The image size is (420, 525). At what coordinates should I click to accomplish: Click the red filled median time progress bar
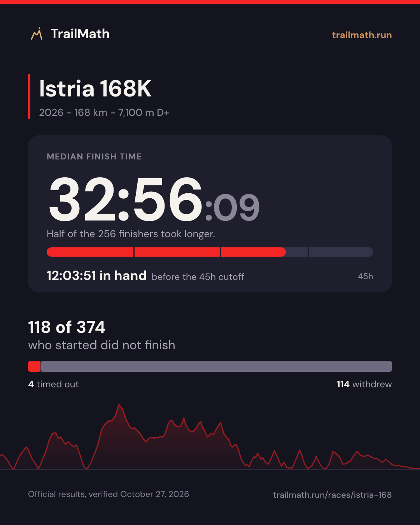click(x=166, y=252)
